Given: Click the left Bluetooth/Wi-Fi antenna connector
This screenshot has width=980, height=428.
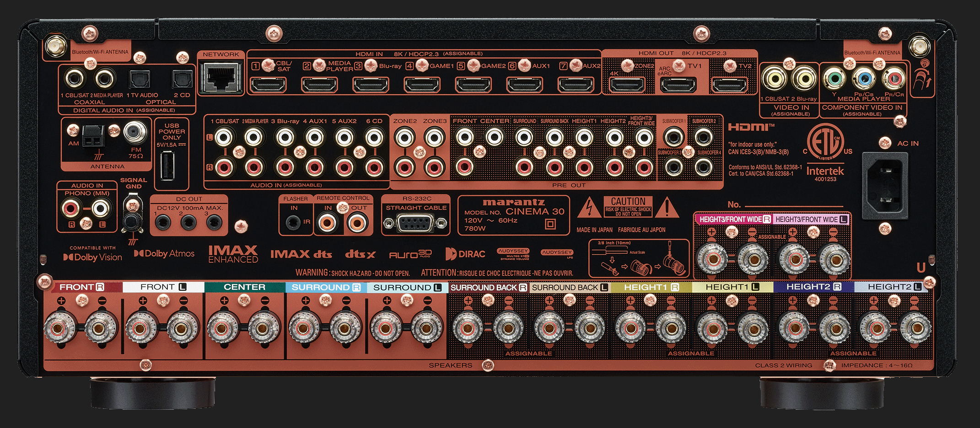Looking at the screenshot, I should pyautogui.click(x=54, y=46).
